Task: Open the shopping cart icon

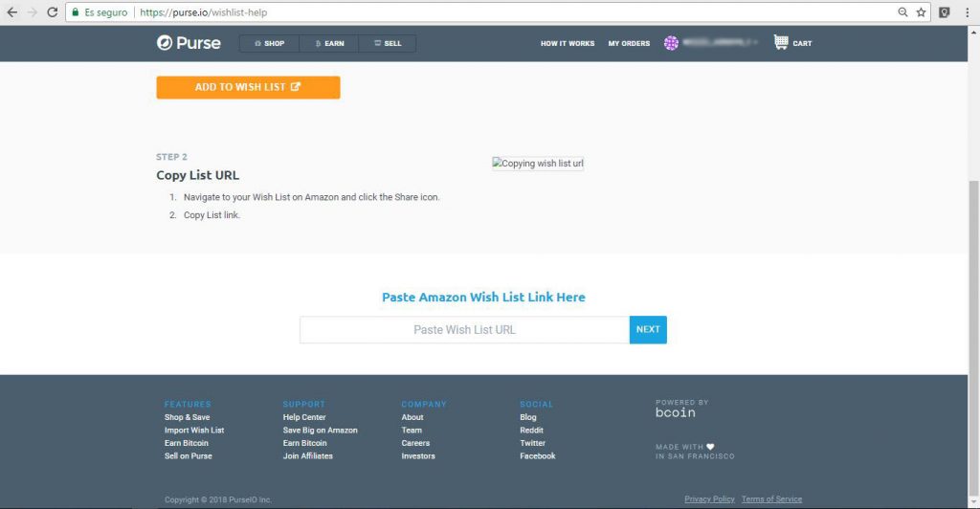Action: 781,42
